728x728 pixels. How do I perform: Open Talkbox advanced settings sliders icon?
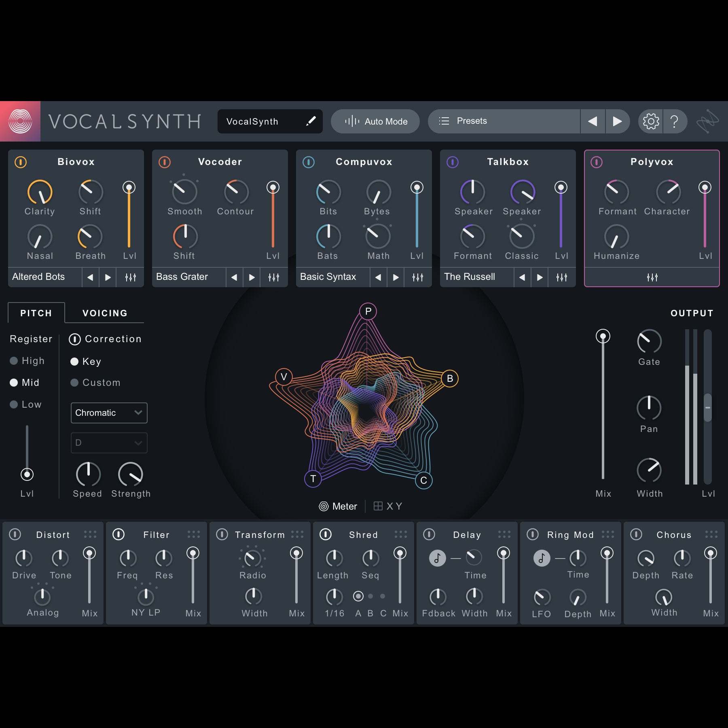click(x=562, y=277)
